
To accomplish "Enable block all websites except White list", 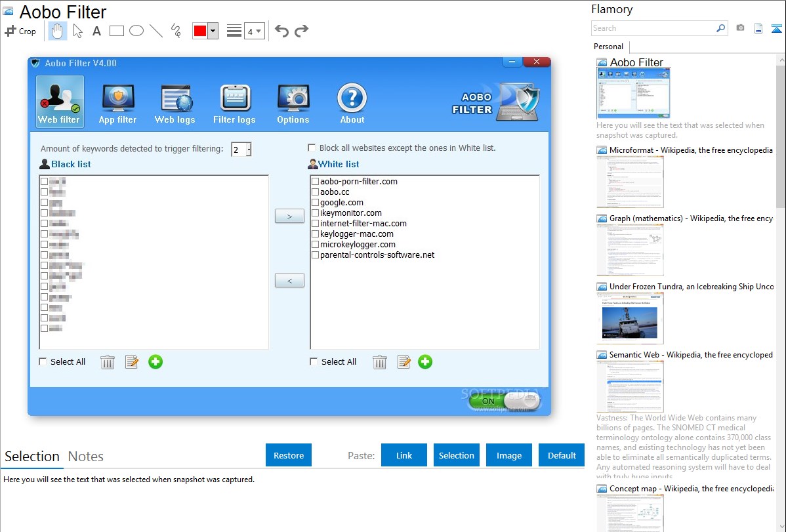I will 312,148.
